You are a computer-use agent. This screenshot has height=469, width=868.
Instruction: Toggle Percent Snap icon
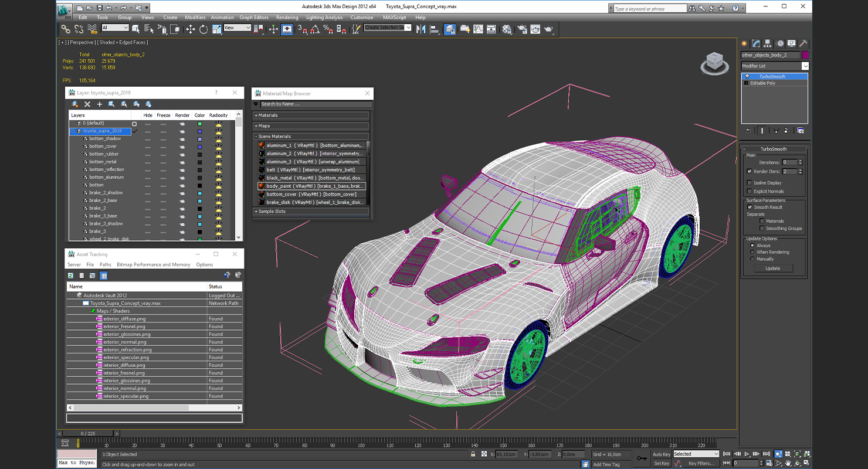click(328, 29)
